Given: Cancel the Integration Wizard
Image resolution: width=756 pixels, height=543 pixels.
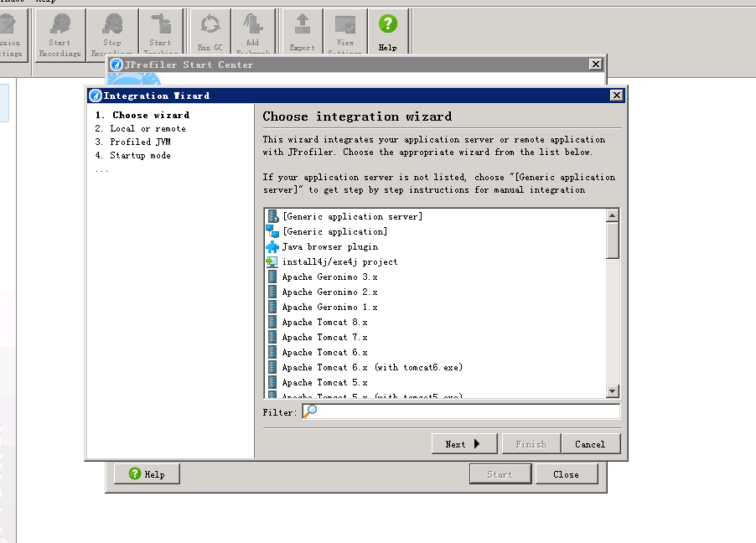Looking at the screenshot, I should pos(590,443).
